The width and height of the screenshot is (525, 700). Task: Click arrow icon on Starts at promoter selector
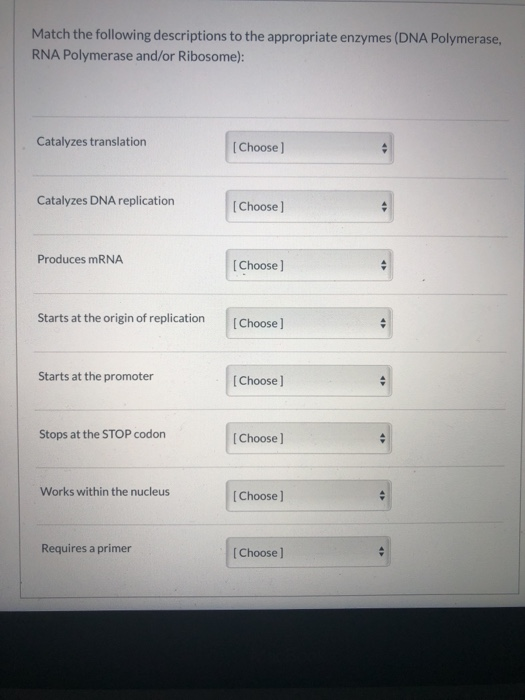point(383,381)
